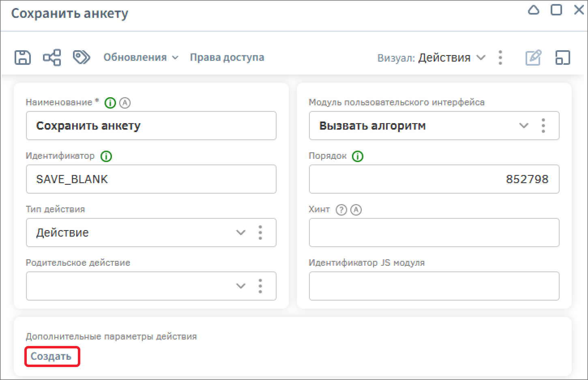
Task: Open Права доступа menu item
Action: click(227, 58)
